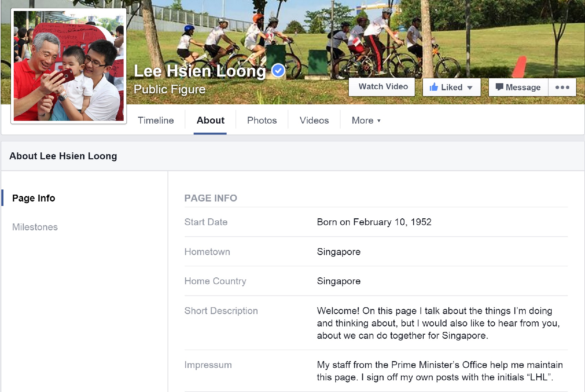Image resolution: width=585 pixels, height=392 pixels.
Task: Click the blue verified badge icon
Action: (x=278, y=71)
